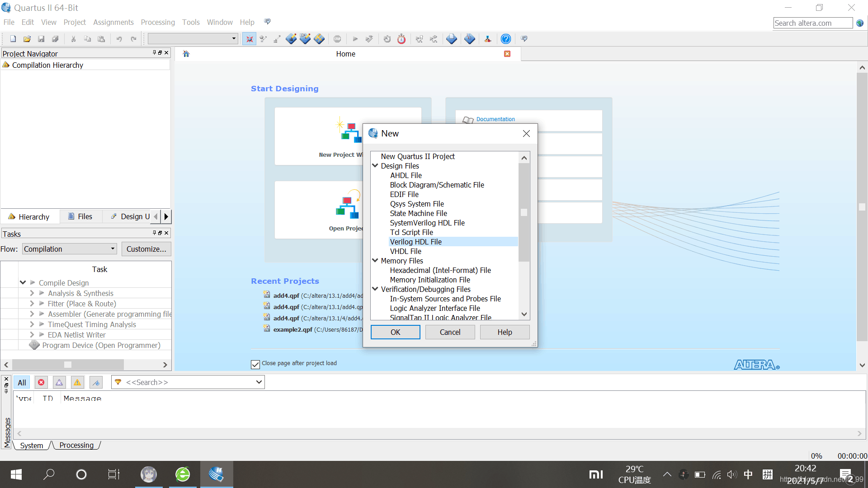Image resolution: width=868 pixels, height=488 pixels.
Task: Show only error messages filter icon
Action: coord(41,382)
